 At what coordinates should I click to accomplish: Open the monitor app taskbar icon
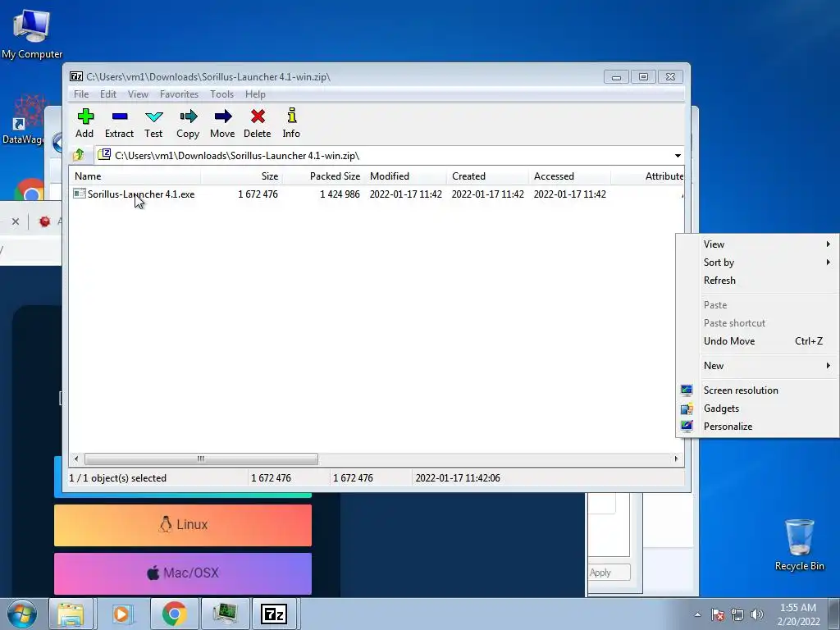coord(225,614)
